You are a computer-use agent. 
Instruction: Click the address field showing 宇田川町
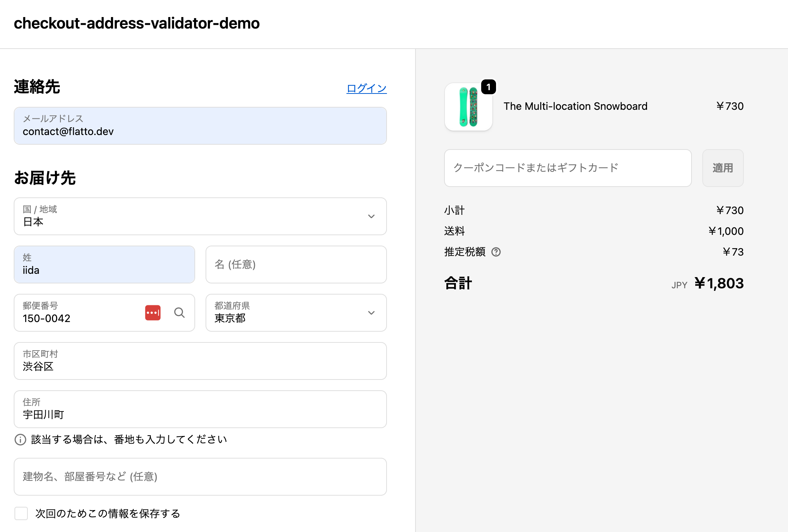pos(200,409)
